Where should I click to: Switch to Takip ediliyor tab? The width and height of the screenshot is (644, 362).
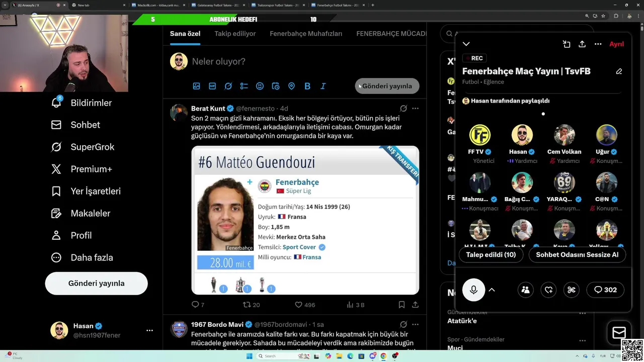coord(235,34)
